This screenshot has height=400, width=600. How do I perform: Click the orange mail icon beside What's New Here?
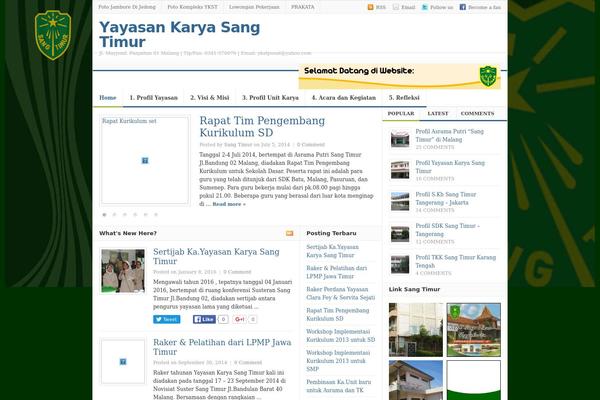pyautogui.click(x=290, y=233)
